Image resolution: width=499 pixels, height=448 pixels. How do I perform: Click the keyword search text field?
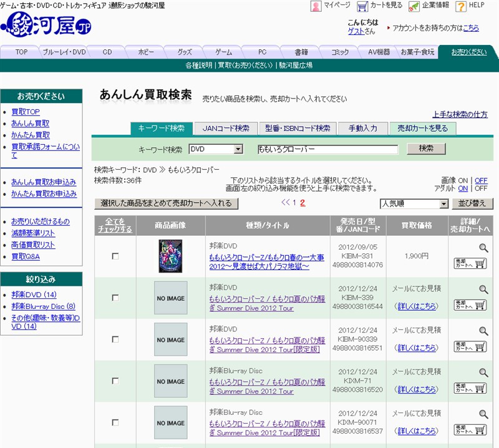(327, 149)
